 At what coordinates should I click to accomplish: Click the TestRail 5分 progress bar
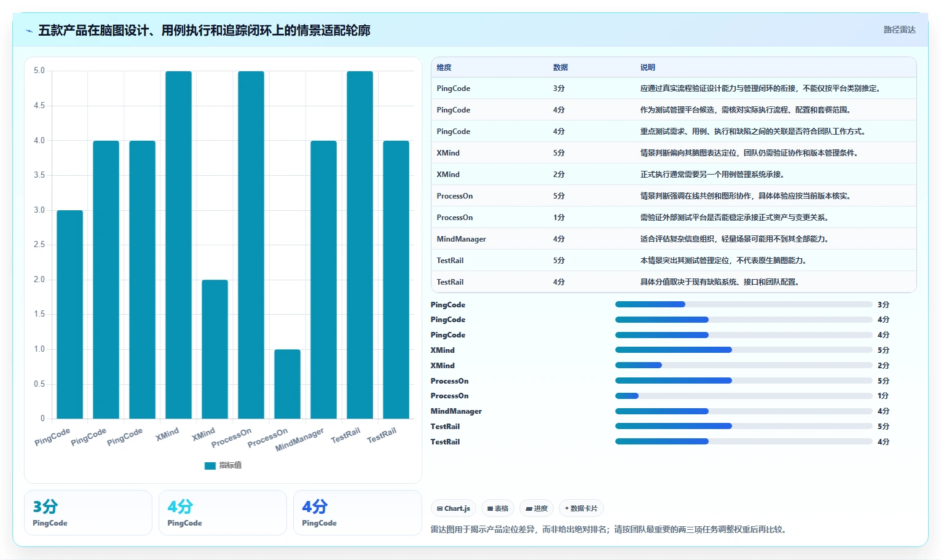pos(744,426)
